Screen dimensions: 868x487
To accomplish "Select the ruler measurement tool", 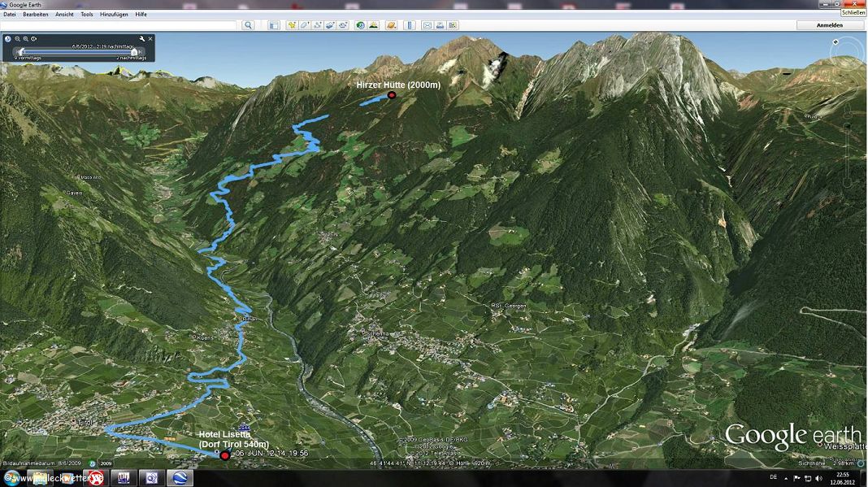I will pyautogui.click(x=410, y=25).
